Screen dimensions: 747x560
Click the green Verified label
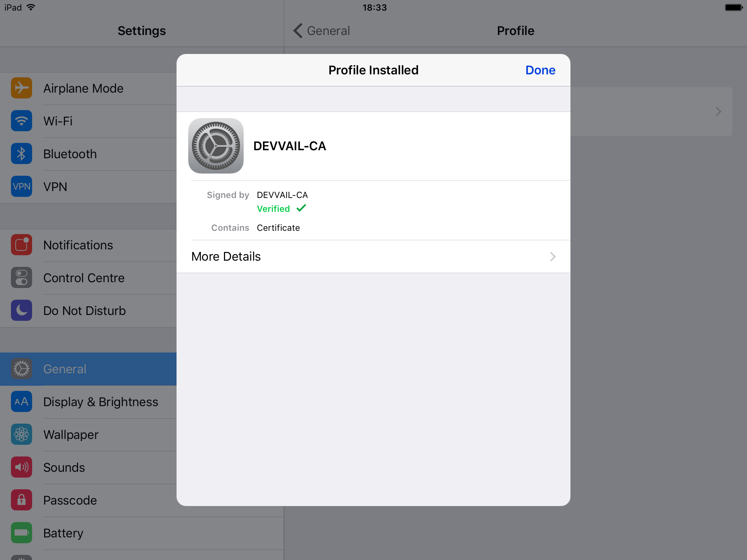point(273,209)
